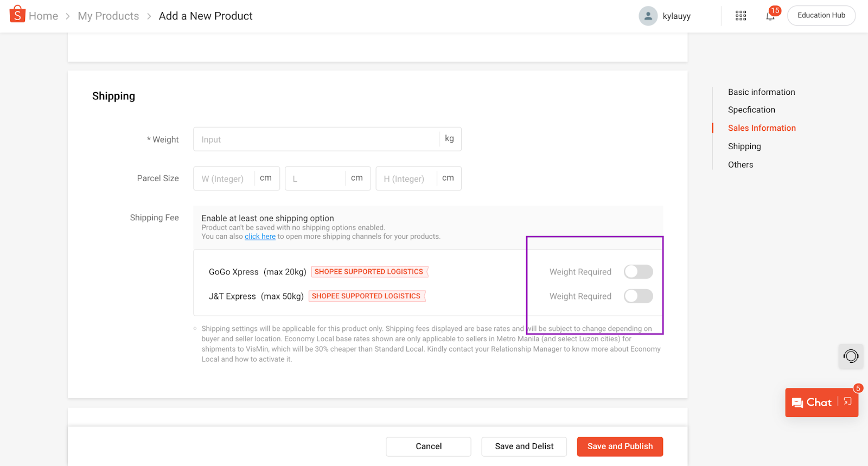Expand chat window with pop-out icon
The width and height of the screenshot is (868, 466).
[x=847, y=401]
